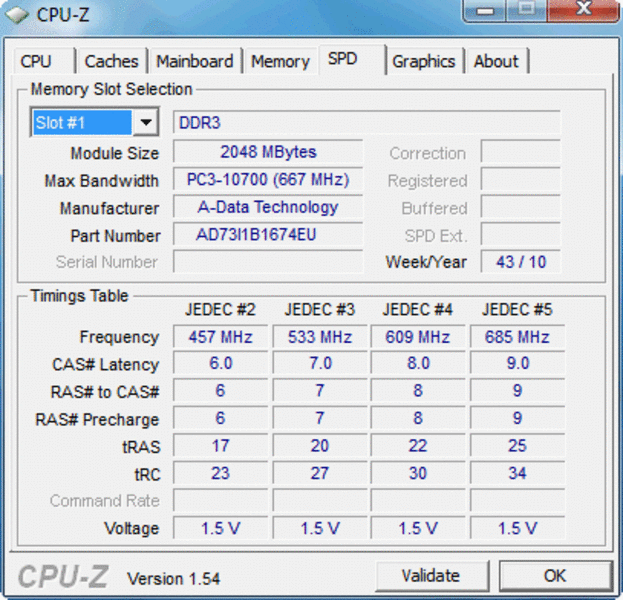Click the tRAS value 22
Screen dimensions: 623x600
[x=418, y=445]
